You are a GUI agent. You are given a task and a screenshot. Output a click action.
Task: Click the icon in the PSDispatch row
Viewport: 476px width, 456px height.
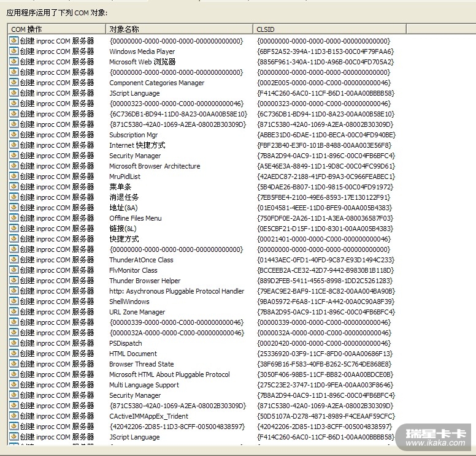point(14,343)
